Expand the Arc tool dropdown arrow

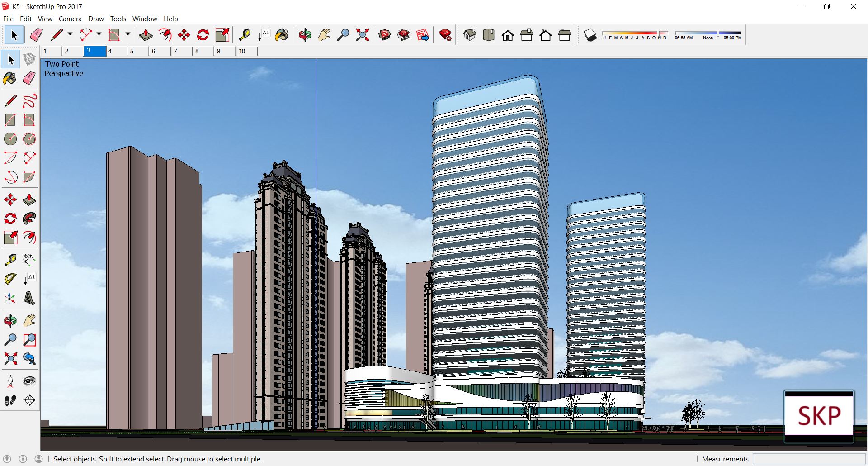click(x=99, y=34)
